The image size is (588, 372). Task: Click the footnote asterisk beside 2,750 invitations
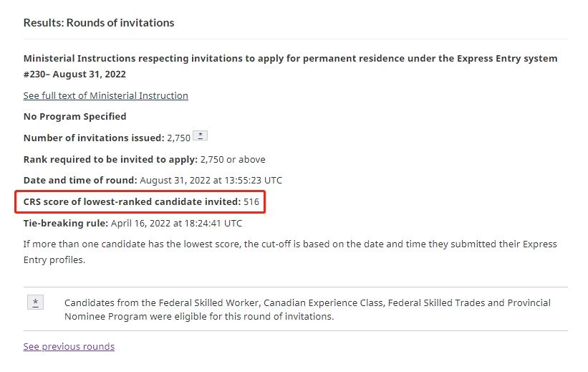(201, 135)
